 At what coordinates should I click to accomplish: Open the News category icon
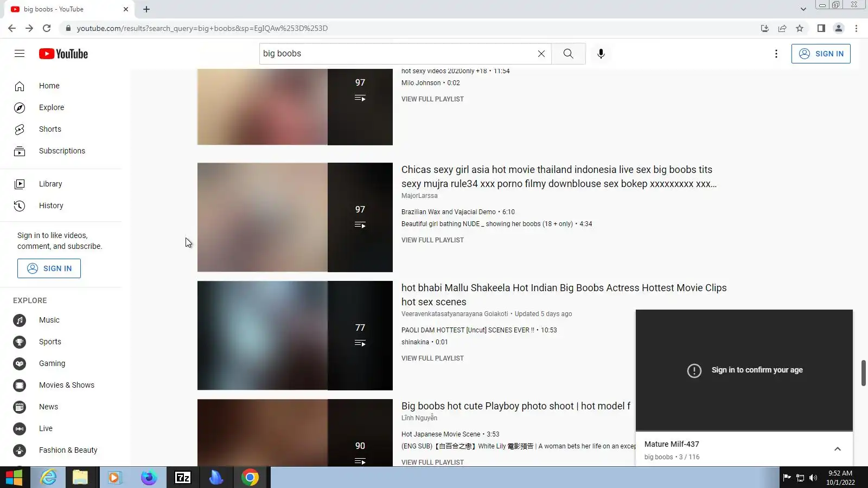(x=20, y=407)
